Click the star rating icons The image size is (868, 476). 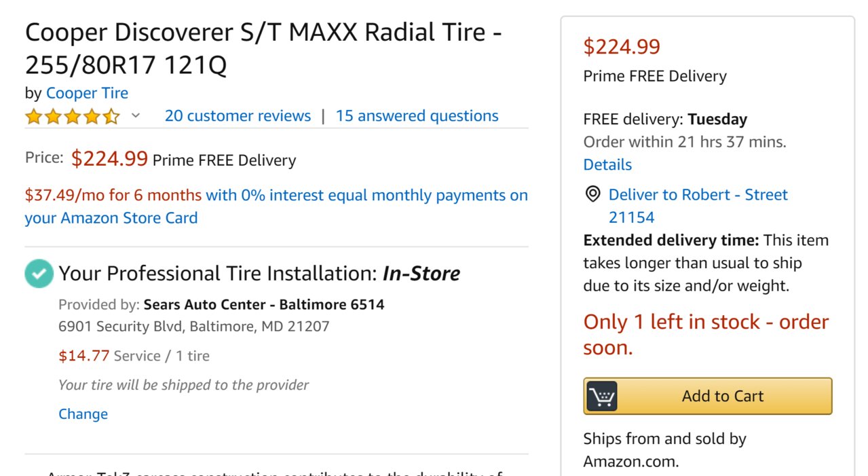[x=72, y=117]
